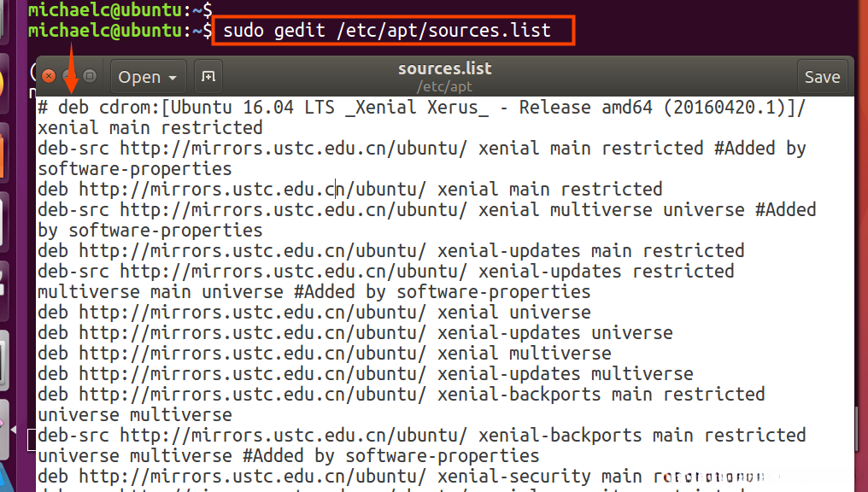Save the sources.list file
Image resolution: width=868 pixels, height=492 pixels.
point(822,77)
